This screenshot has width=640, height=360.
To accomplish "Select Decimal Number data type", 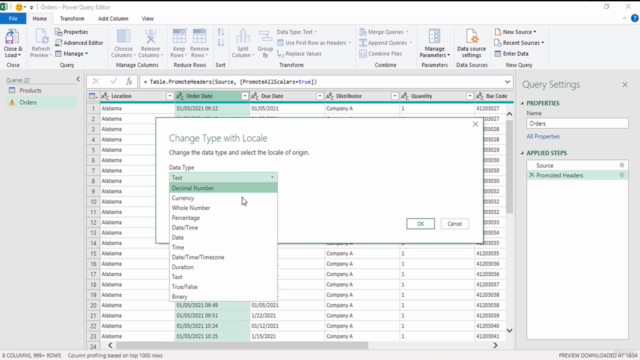I will point(223,188).
